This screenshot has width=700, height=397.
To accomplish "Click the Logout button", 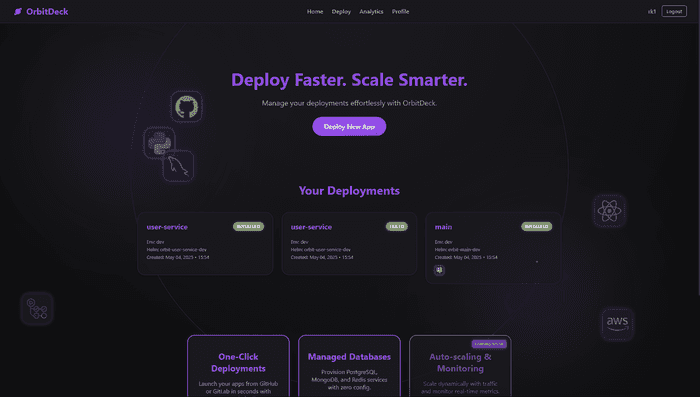I will (x=674, y=12).
